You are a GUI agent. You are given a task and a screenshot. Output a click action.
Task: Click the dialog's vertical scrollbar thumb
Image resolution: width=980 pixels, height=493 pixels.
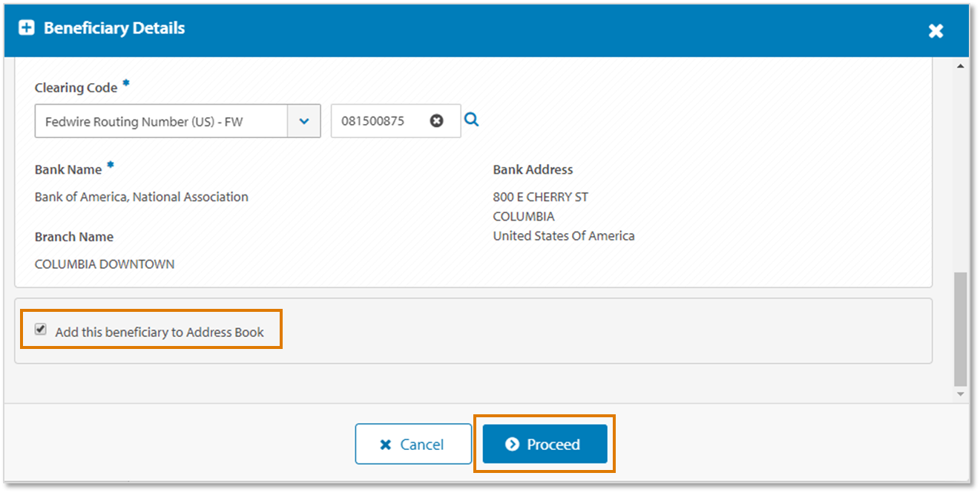point(961,329)
